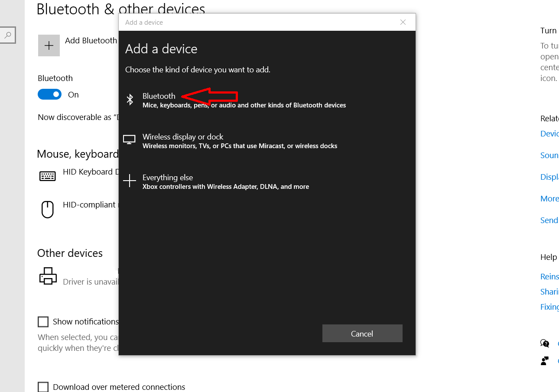The image size is (559, 392).
Task: Click the Driver is unavailable status text
Action: click(x=91, y=282)
